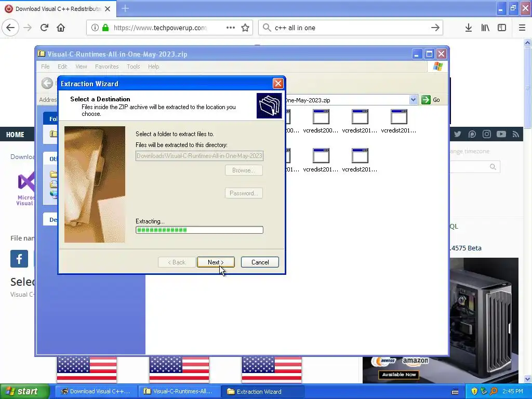Open Firefox library icon
This screenshot has width=532, height=399.
point(485,28)
